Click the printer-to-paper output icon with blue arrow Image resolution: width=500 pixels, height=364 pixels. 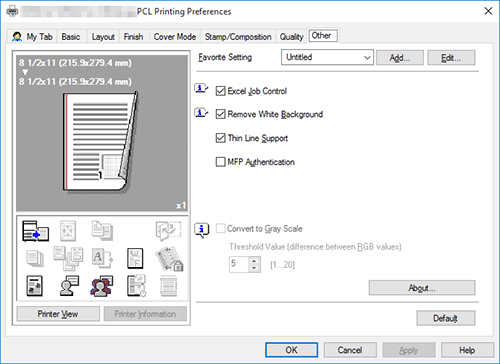pyautogui.click(x=35, y=231)
